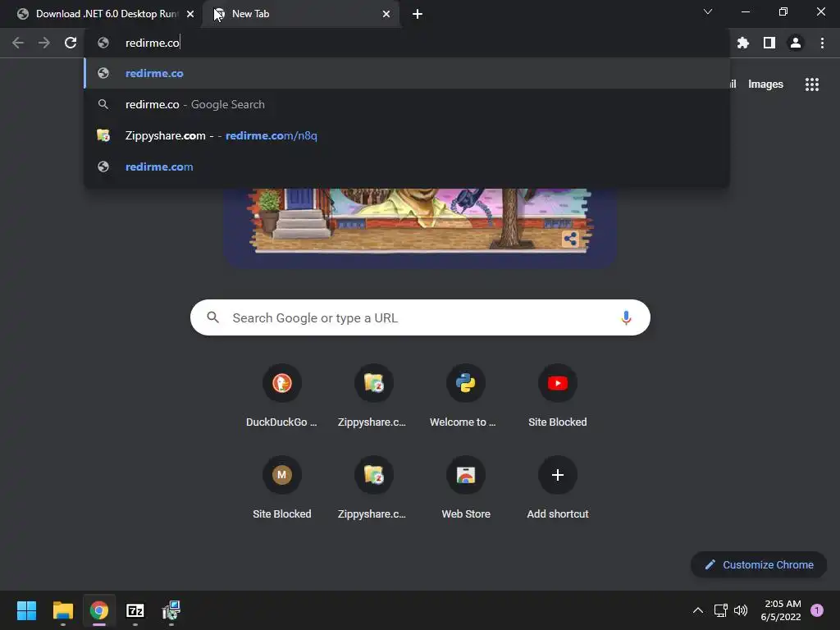Open first Zippyshare shortcut in top row
This screenshot has height=630, width=840.
373,395
